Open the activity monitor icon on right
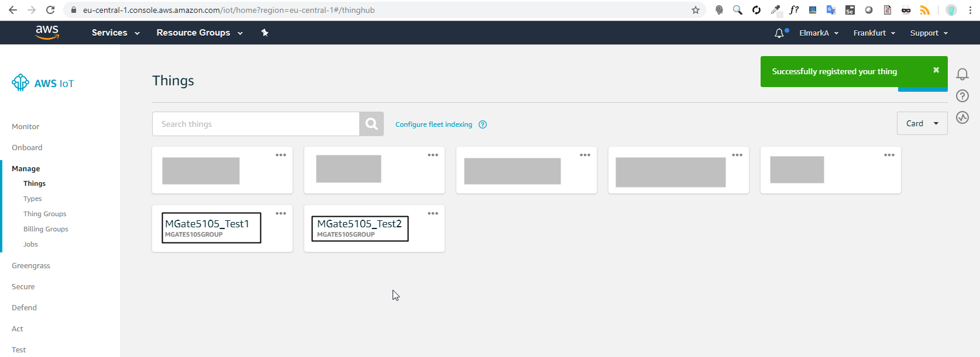 coord(962,117)
